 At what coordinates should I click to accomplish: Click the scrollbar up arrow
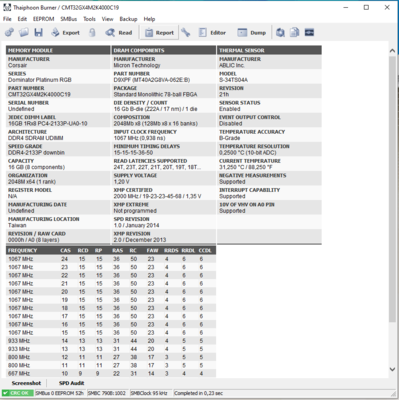(x=392, y=51)
